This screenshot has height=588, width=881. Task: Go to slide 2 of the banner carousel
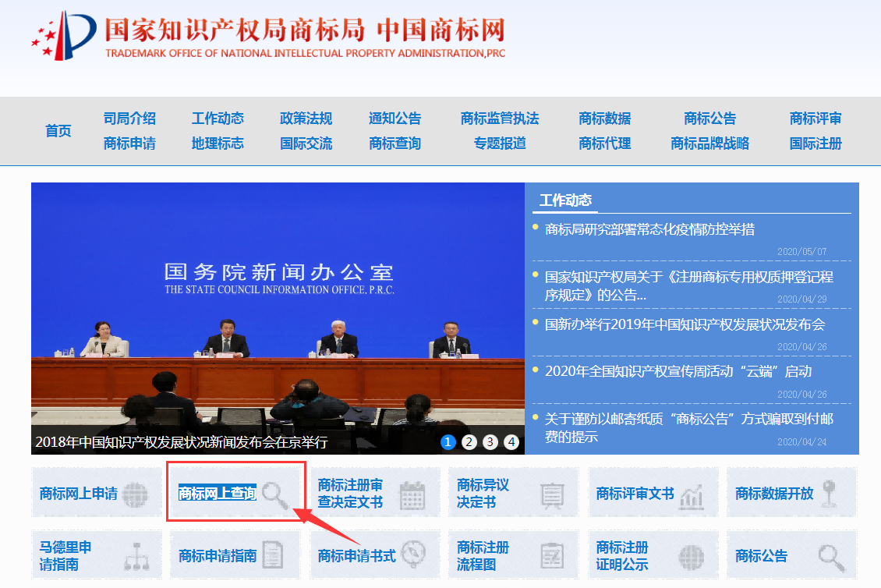(x=469, y=442)
